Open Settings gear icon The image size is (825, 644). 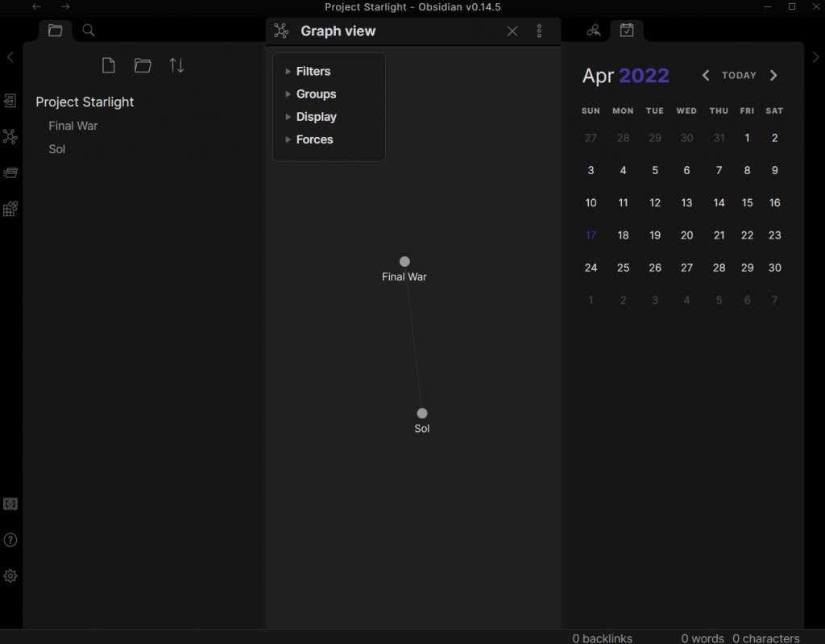10,576
